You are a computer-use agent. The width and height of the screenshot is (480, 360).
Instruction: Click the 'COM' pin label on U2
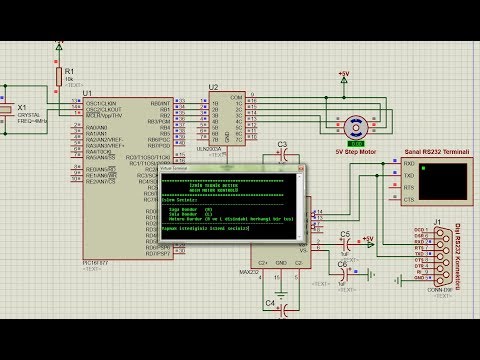[x=237, y=97]
